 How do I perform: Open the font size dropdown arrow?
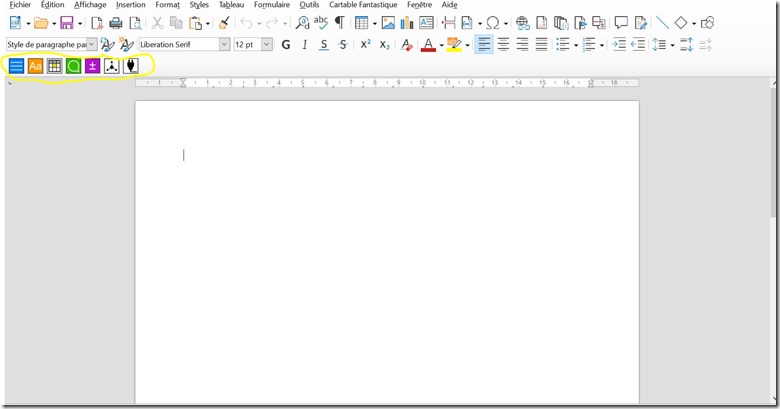coord(267,45)
